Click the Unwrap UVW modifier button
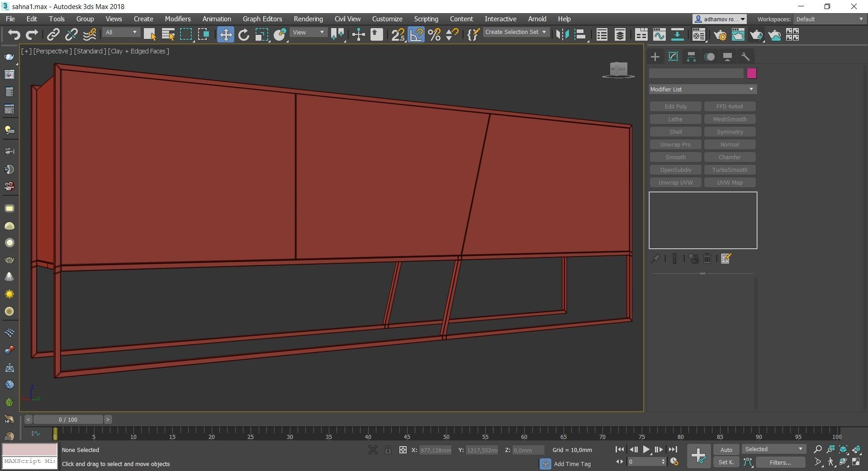The image size is (868, 471). 675,182
